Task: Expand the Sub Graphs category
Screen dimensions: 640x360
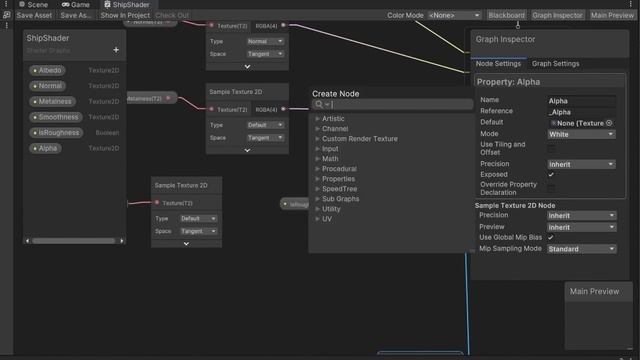Action: [317, 199]
